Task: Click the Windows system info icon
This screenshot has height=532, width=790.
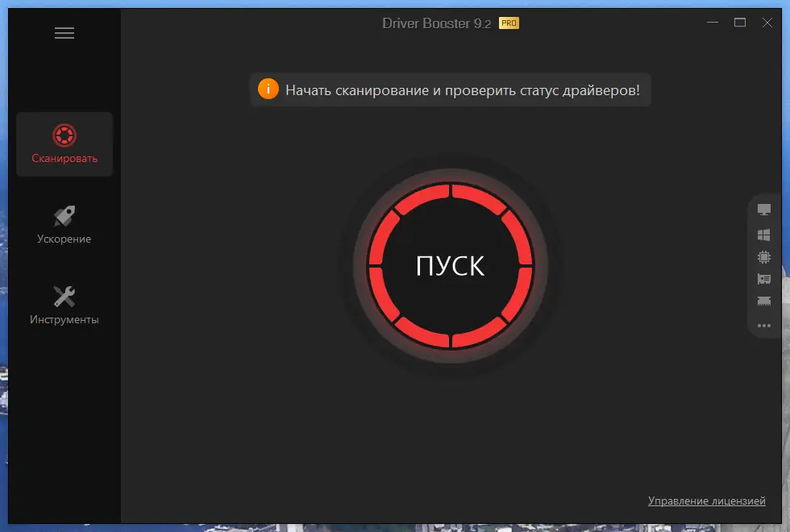Action: (763, 234)
